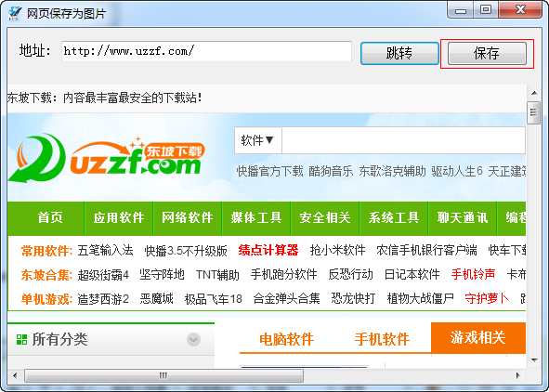Open 应用软件 in the green navigation bar
Screen dimensions: 549x392
[119, 217]
